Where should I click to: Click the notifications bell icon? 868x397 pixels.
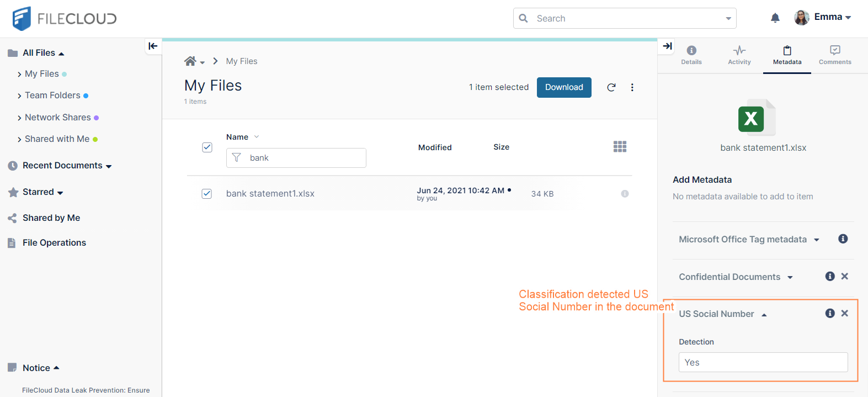[x=775, y=18]
